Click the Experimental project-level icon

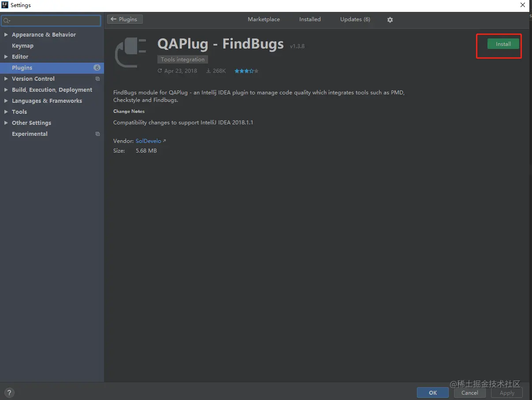point(97,134)
